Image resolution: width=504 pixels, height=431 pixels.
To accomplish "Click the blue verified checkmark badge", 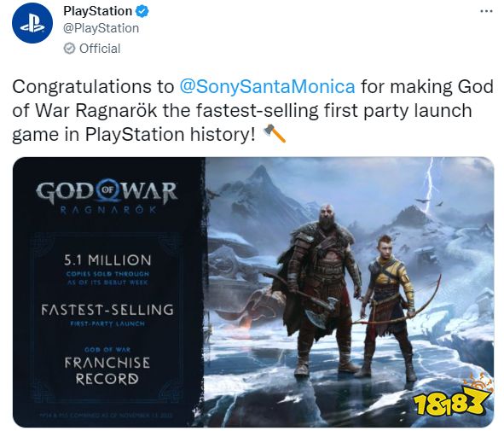I will pos(142,11).
